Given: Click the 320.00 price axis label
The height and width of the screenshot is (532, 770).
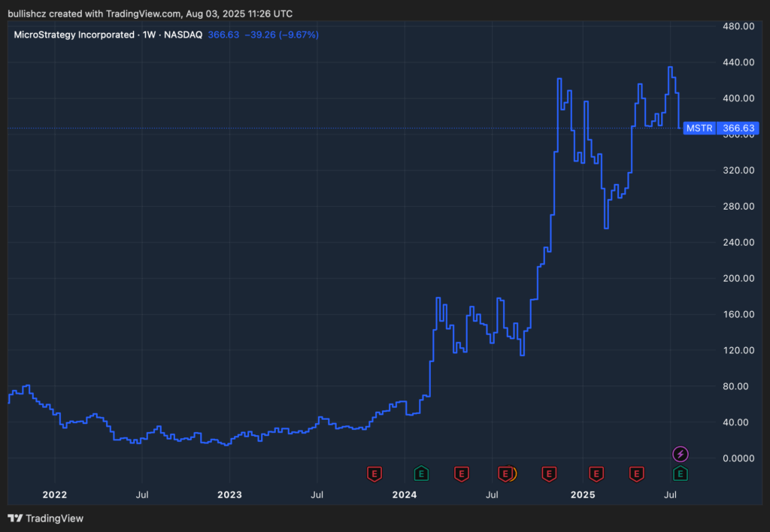Looking at the screenshot, I should point(738,171).
